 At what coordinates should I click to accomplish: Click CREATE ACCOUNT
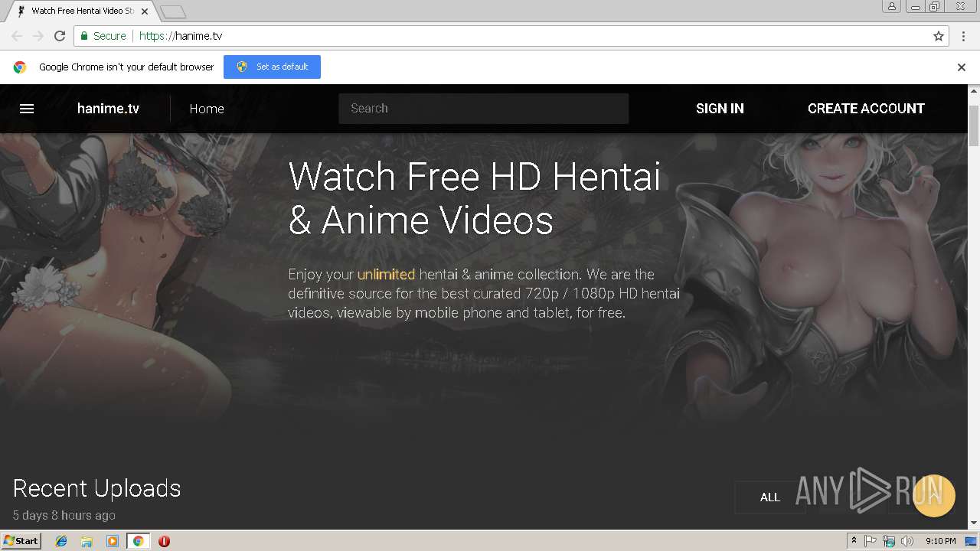[866, 109]
